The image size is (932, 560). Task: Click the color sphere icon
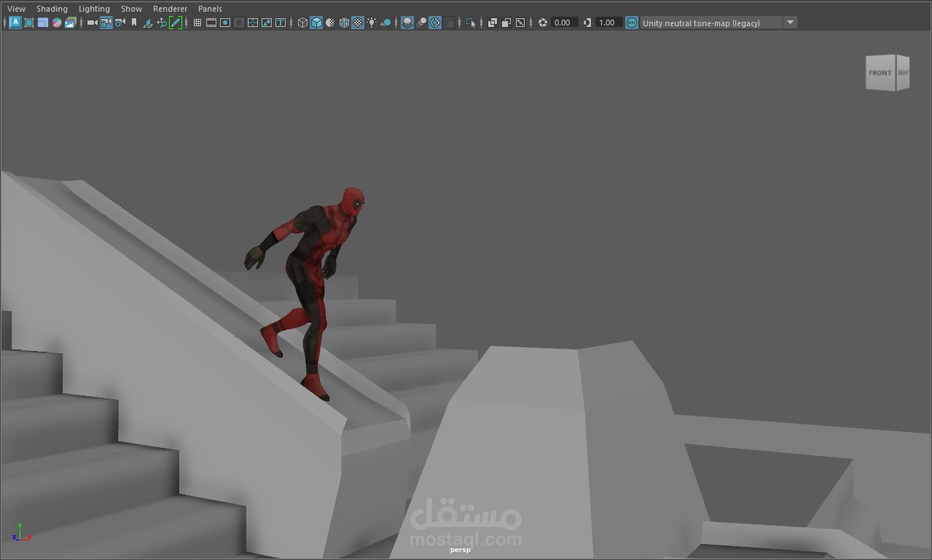pyautogui.click(x=57, y=23)
